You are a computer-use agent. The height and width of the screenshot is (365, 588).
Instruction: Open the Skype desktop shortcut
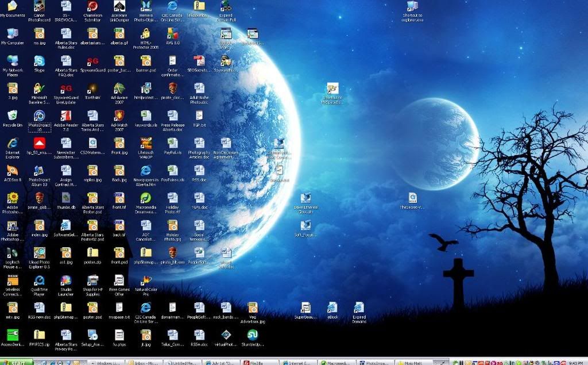[39, 61]
